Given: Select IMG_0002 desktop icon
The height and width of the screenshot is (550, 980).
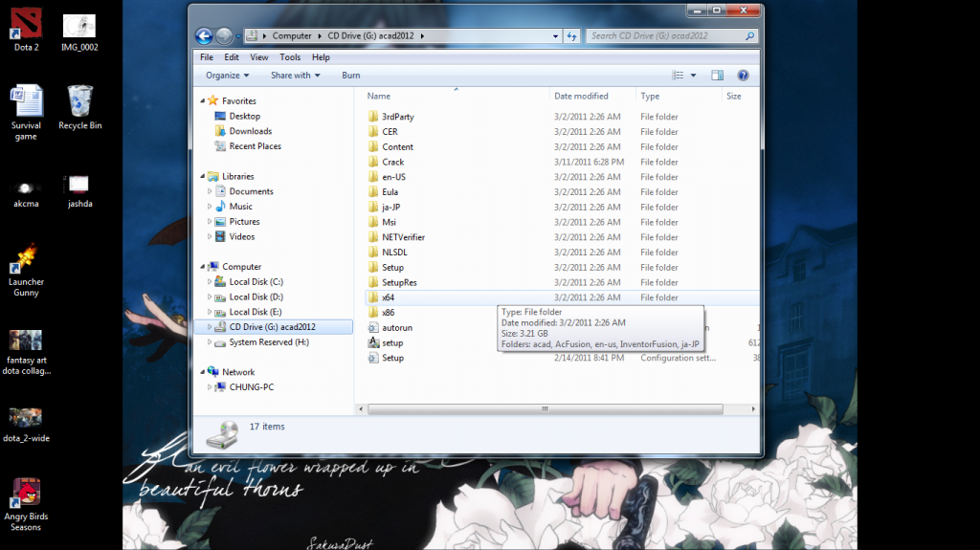Looking at the screenshot, I should pyautogui.click(x=79, y=33).
